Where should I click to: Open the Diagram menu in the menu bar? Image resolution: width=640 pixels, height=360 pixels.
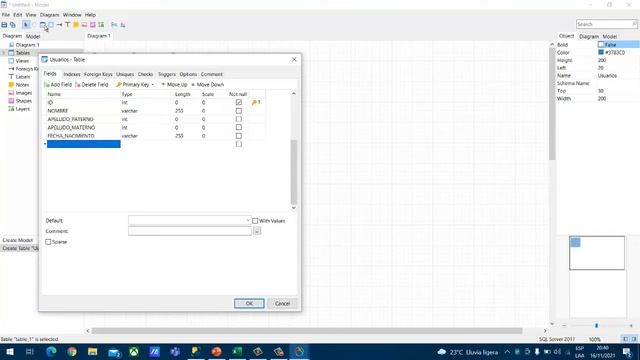tap(49, 15)
